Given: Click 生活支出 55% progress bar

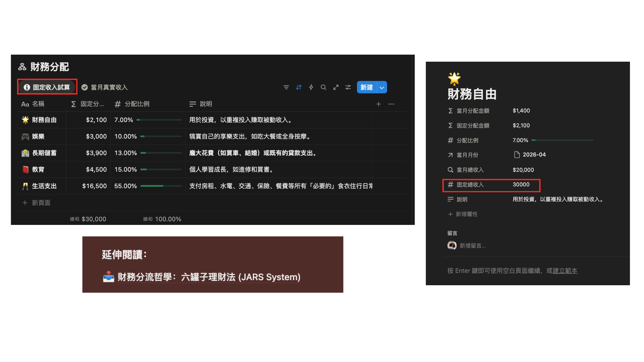Looking at the screenshot, I should pyautogui.click(x=161, y=186).
